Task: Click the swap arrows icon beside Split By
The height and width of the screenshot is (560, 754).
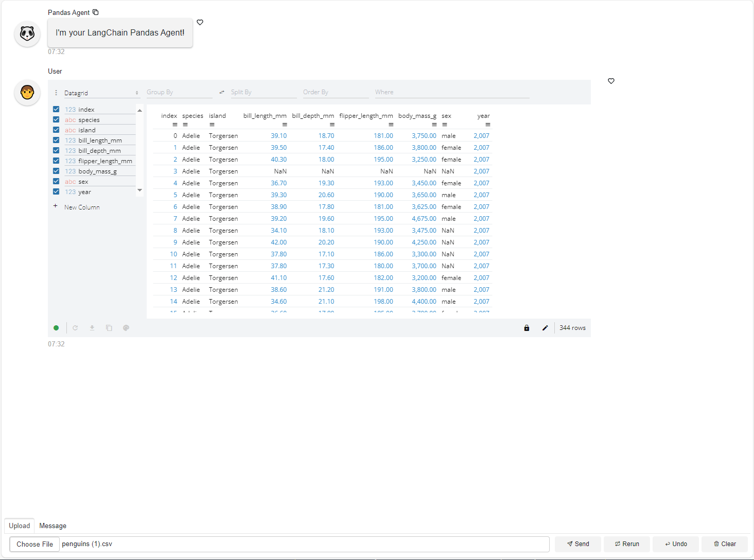Action: coord(221,92)
